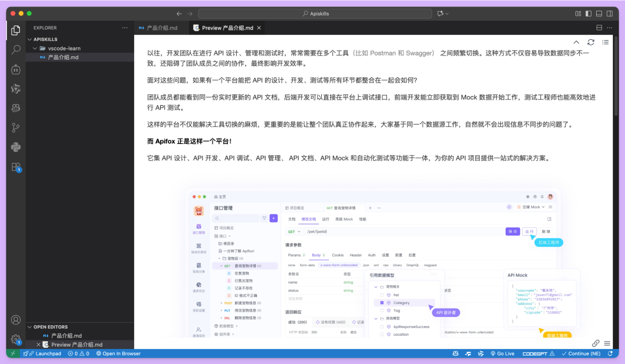Open the Search view in the activity bar
The height and width of the screenshot is (364, 625).
pos(16,50)
